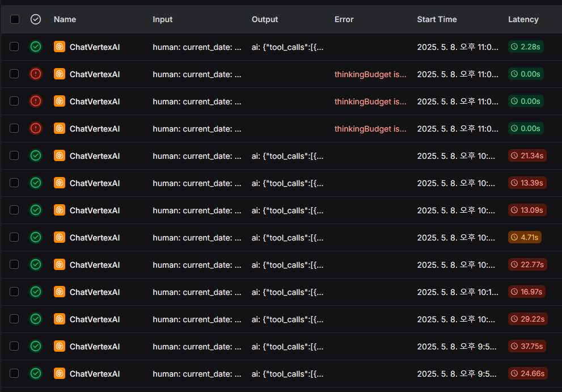Click the 13.09s latency badge

(527, 210)
